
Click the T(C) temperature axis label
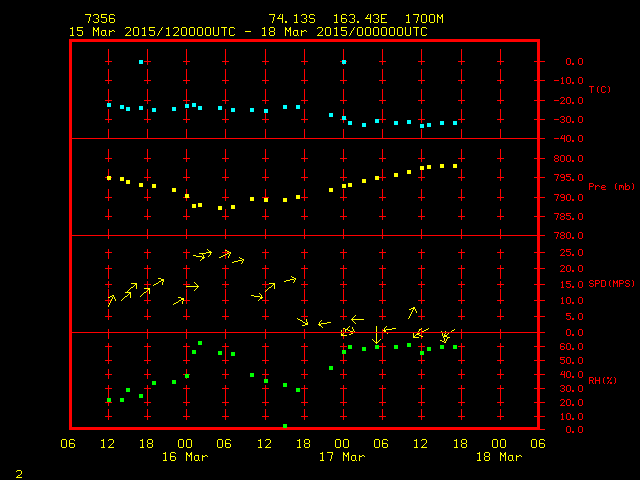(x=599, y=90)
